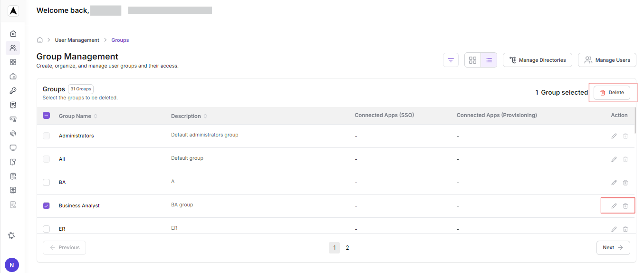Image resolution: width=644 pixels, height=273 pixels.
Task: Open the key icon in the sidebar
Action: click(13, 90)
